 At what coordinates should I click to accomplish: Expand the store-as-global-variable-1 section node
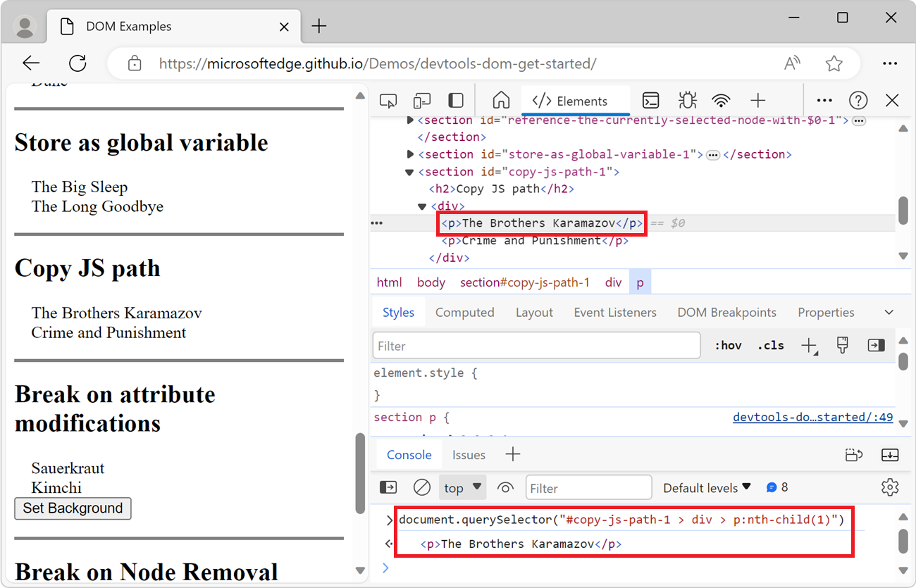coord(411,154)
